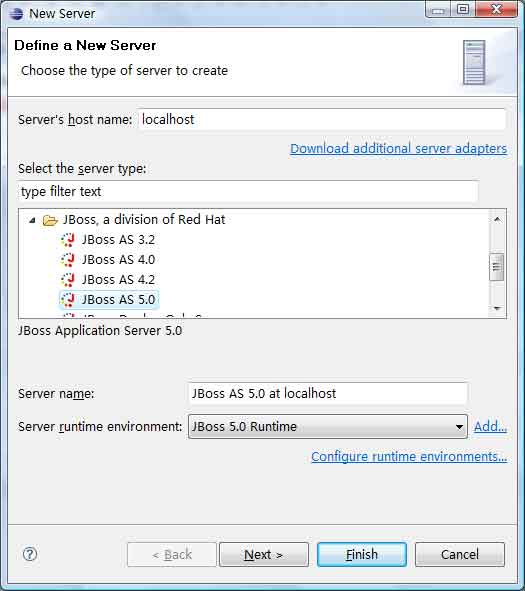Click the JBoss AS 5.0 server icon
525x591 pixels.
[68, 300]
